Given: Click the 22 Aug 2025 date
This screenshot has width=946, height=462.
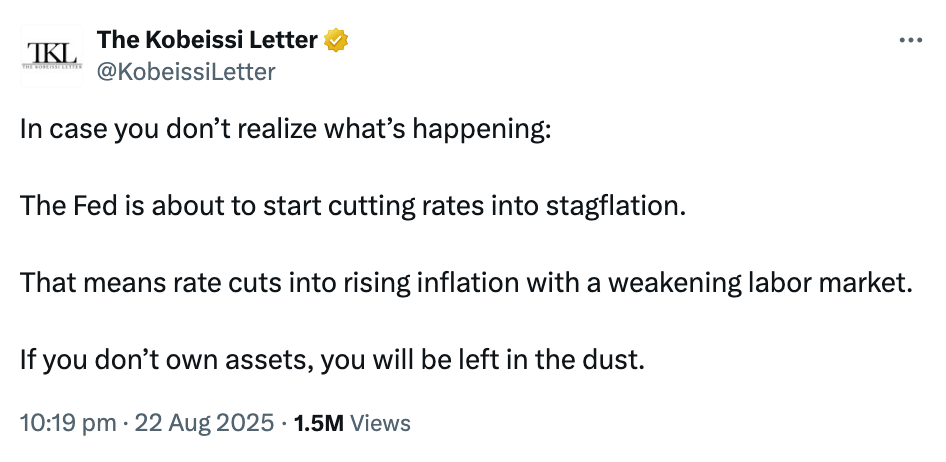Looking at the screenshot, I should (x=204, y=423).
